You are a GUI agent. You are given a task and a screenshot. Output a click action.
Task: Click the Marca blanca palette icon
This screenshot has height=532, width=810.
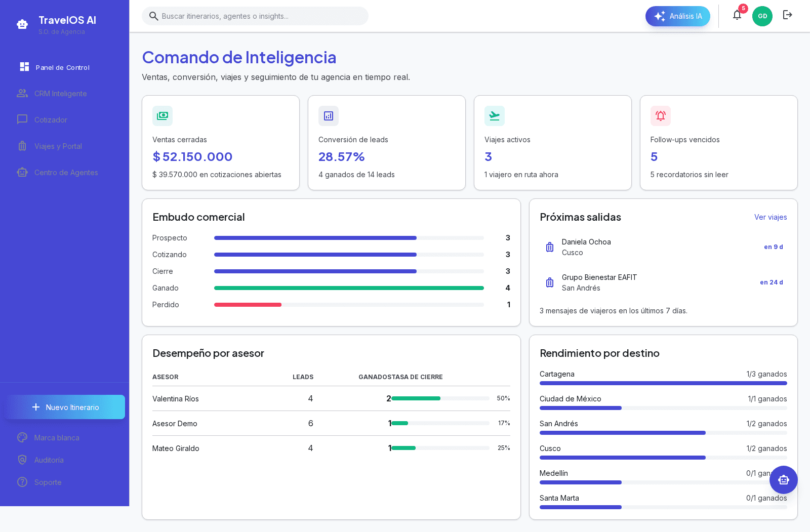pyautogui.click(x=22, y=437)
